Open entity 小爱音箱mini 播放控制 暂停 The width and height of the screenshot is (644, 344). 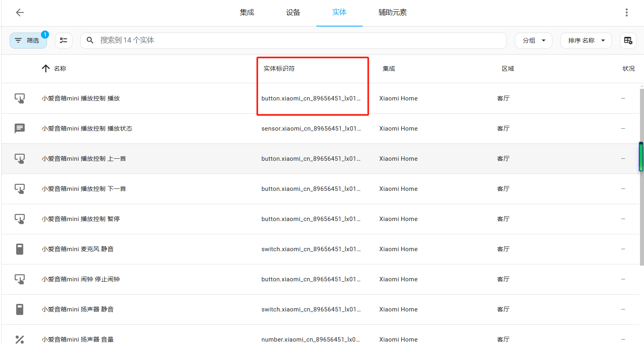tap(81, 219)
